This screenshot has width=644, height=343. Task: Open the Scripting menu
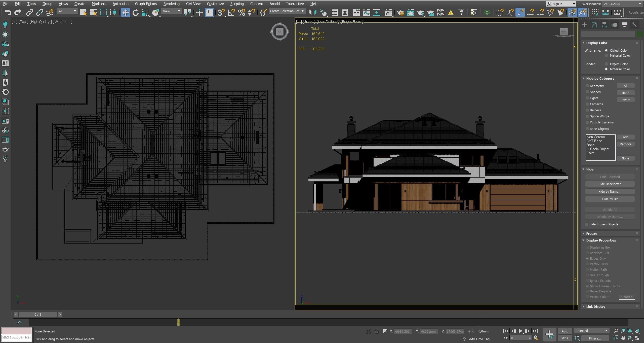(237, 4)
